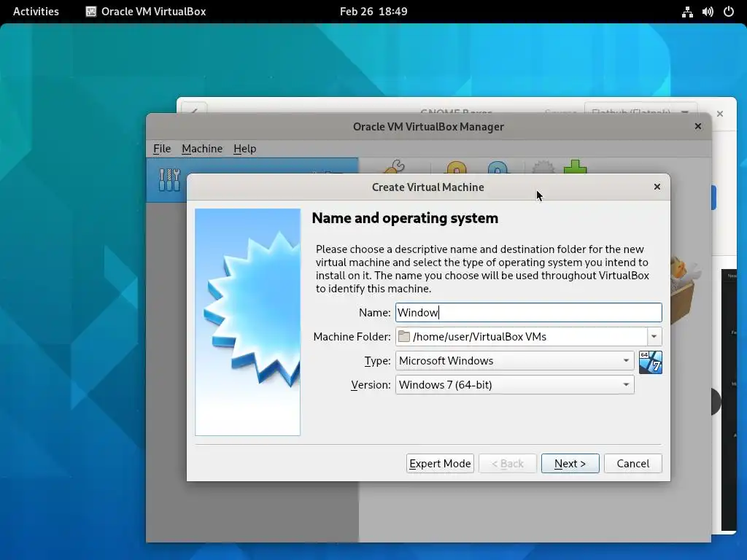Open the File menu in VirtualBox Manager
747x560 pixels.
point(162,149)
